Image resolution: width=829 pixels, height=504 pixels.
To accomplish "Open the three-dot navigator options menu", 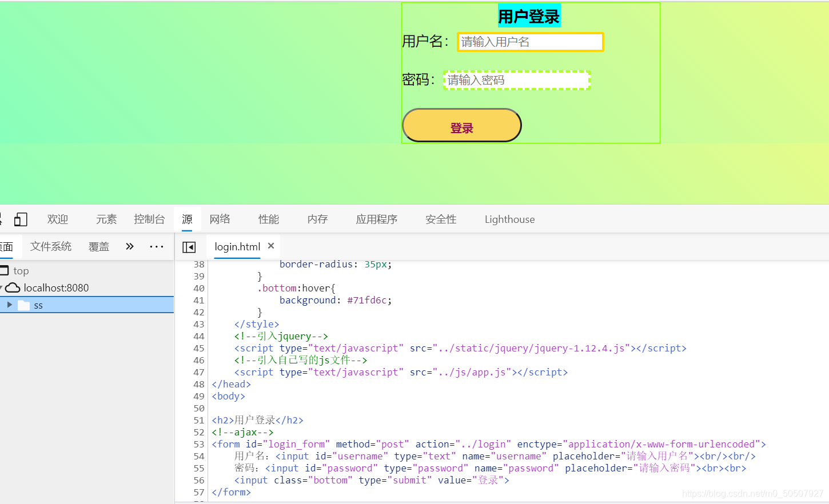I will (157, 246).
